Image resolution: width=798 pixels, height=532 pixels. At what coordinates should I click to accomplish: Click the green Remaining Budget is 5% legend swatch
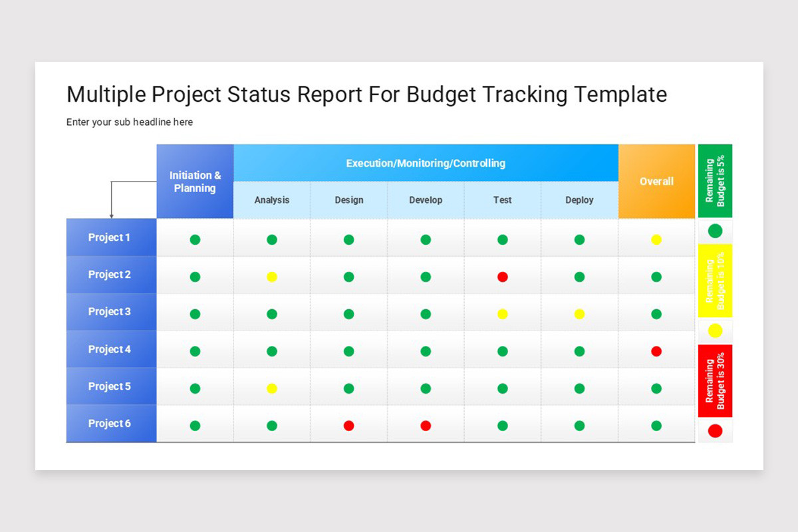715,181
